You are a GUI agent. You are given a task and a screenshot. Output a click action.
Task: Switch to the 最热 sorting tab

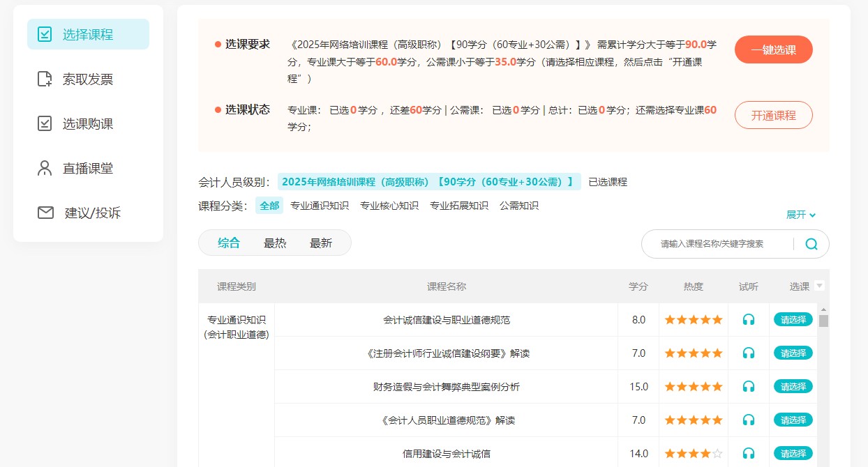[x=276, y=242]
